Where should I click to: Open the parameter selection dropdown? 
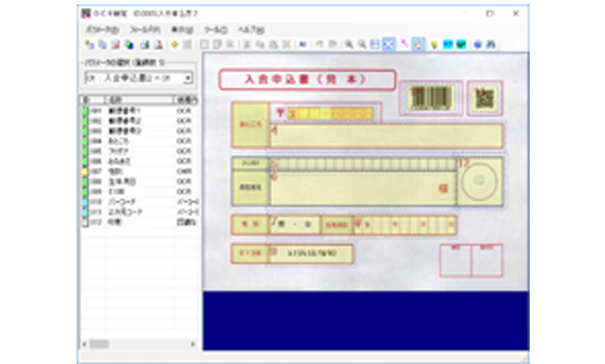pos(188,78)
